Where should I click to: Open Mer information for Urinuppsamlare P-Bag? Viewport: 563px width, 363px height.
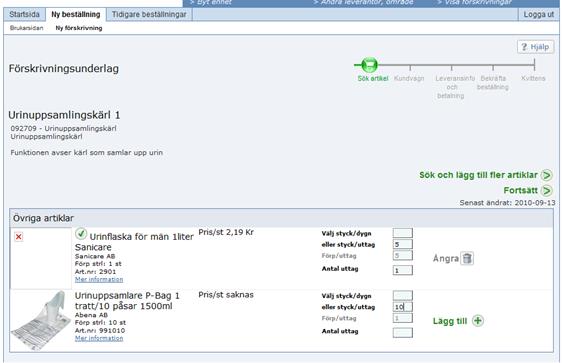pos(99,338)
